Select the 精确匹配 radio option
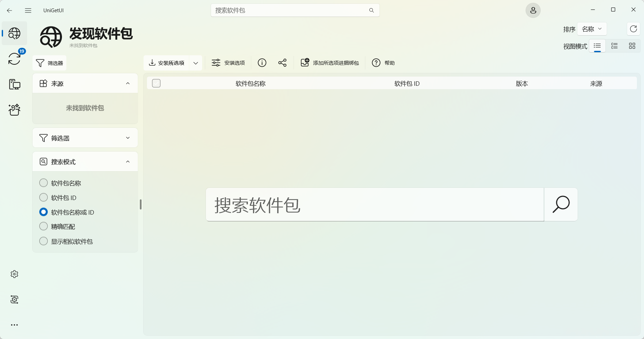Image resolution: width=644 pixels, height=339 pixels. pos(44,226)
